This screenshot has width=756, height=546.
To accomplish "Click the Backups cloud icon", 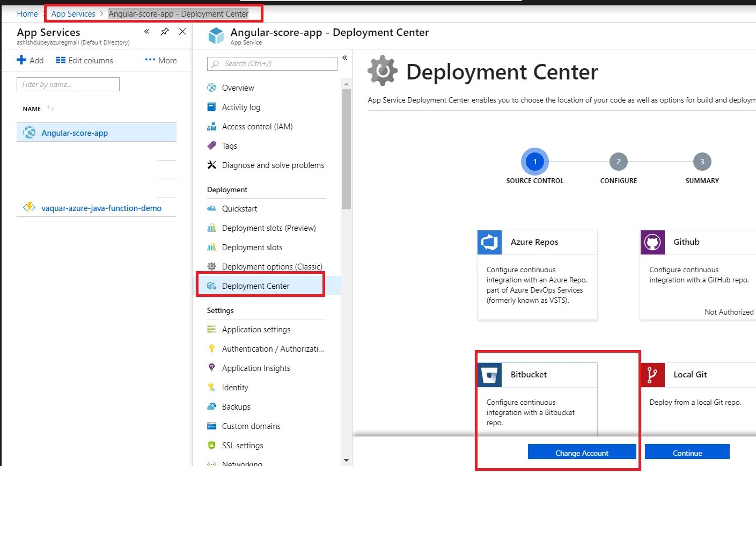I will pyautogui.click(x=212, y=406).
